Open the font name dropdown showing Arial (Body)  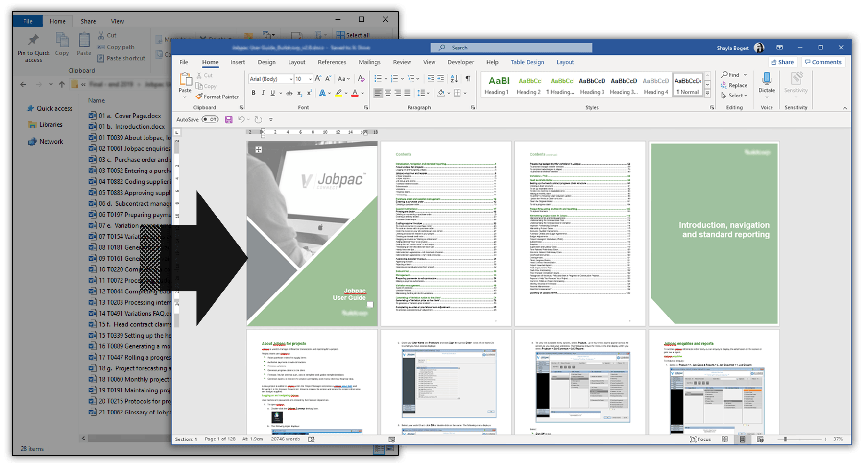pyautogui.click(x=291, y=79)
